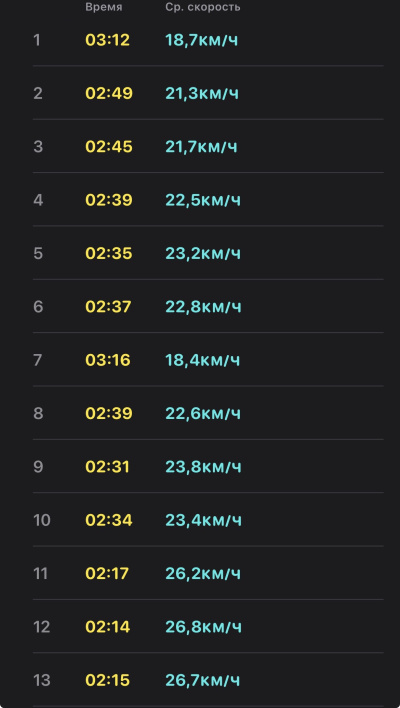Select the Ср. скорость column header
Viewport: 400px width, 708px height.
click(x=203, y=8)
